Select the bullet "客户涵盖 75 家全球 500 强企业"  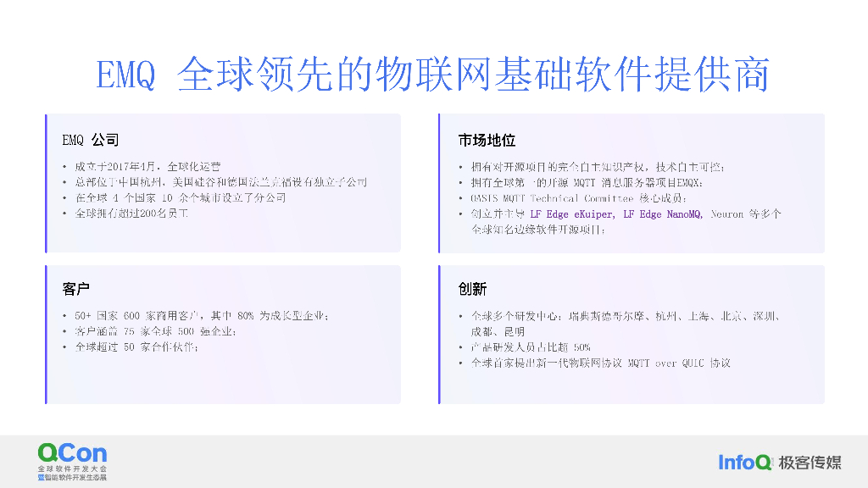156,331
